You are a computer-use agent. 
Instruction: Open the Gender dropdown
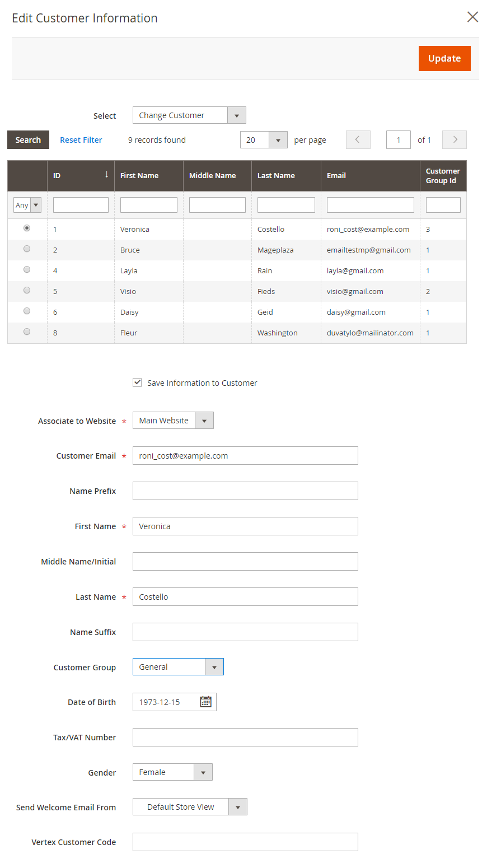(x=172, y=772)
